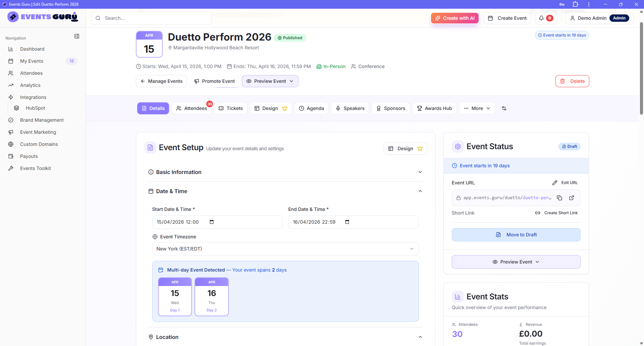The width and height of the screenshot is (644, 346).
Task: Click the Event Stats bar chart icon
Action: pos(458,297)
